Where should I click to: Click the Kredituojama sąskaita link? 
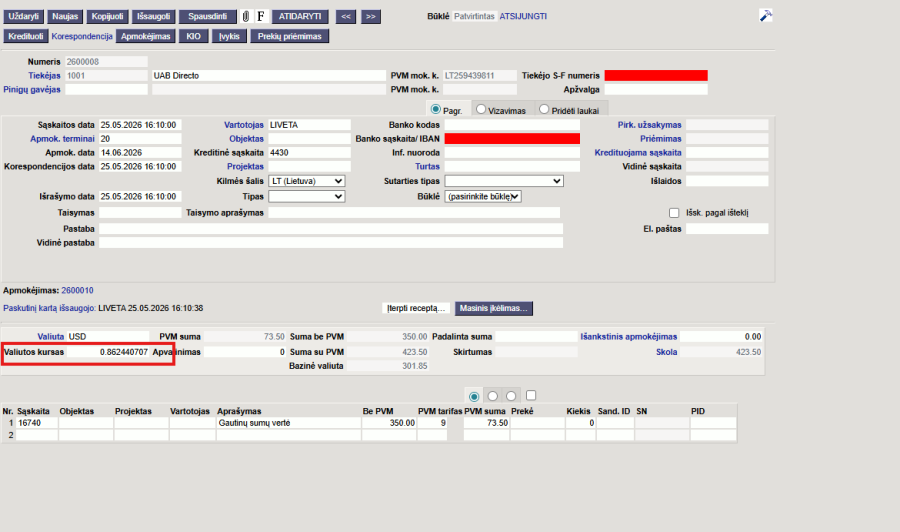click(638, 153)
